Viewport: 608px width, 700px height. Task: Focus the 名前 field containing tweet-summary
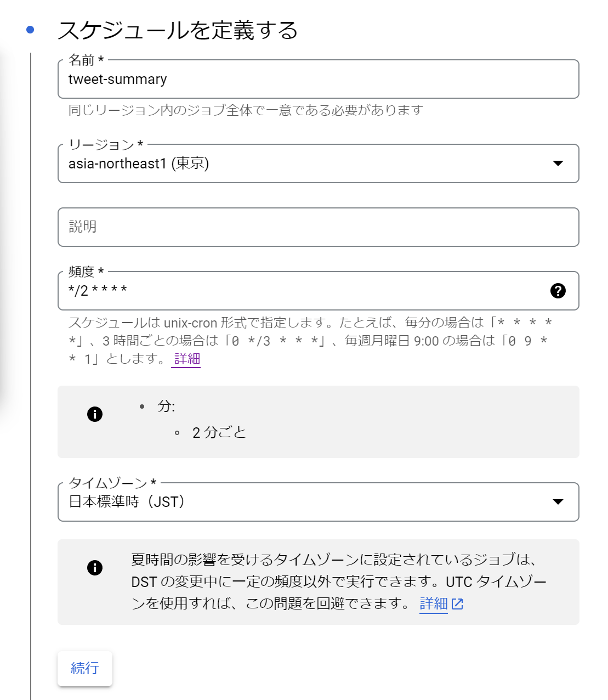point(319,79)
